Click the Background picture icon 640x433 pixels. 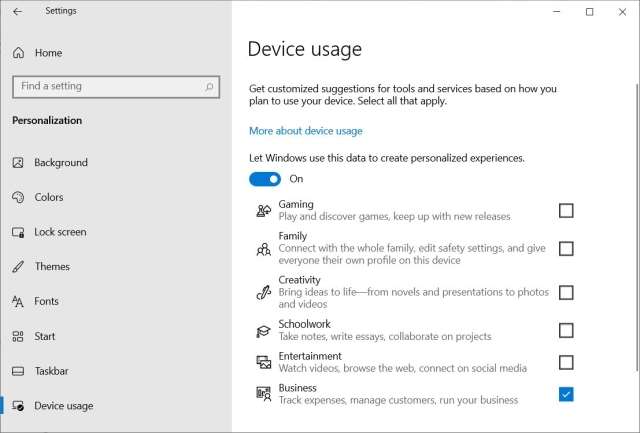coord(18,163)
